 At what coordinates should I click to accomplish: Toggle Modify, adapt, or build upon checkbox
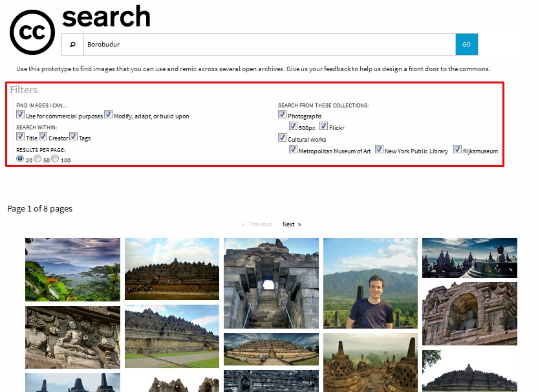(x=109, y=114)
